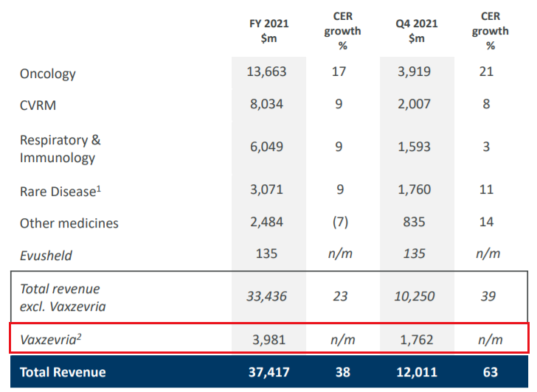The image size is (537, 392).
Task: Select CVRM Q4 CER growth 8
Action: 486,104
